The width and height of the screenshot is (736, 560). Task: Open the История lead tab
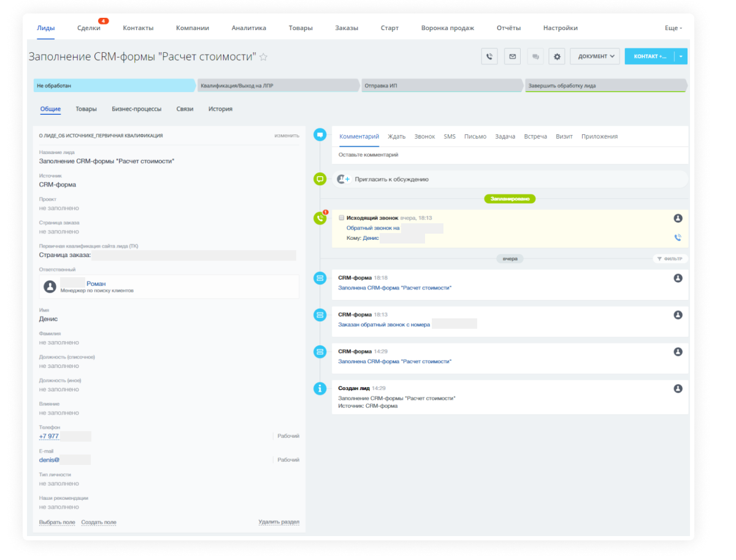220,109
